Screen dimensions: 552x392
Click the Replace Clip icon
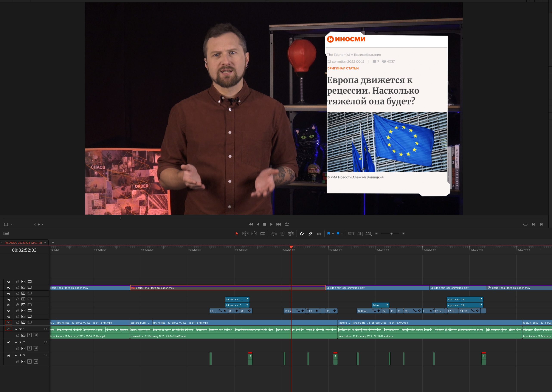pos(291,233)
